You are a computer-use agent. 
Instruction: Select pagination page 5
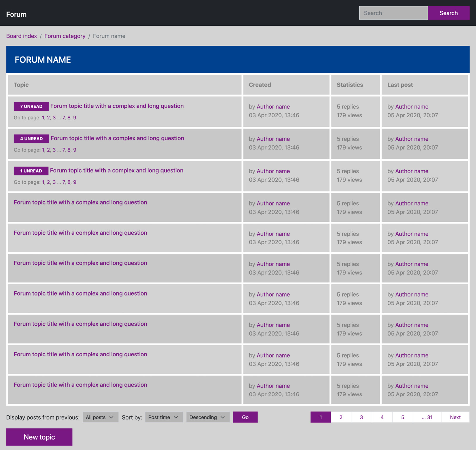[403, 417]
